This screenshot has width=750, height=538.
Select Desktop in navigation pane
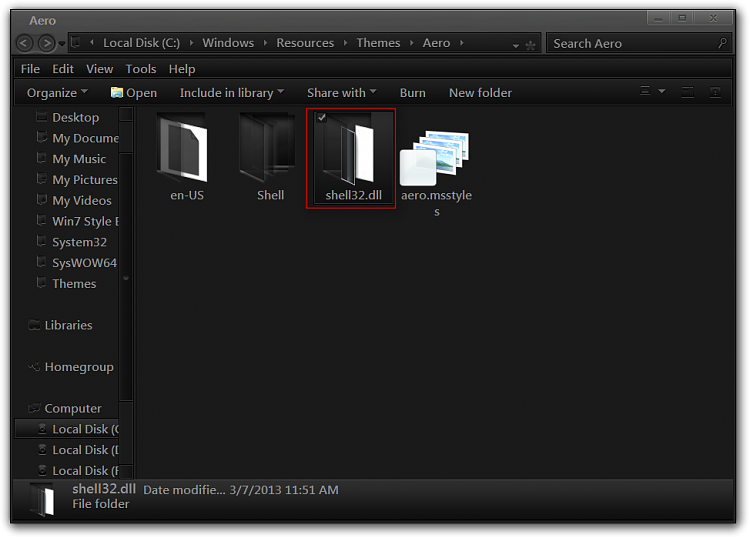point(76,118)
